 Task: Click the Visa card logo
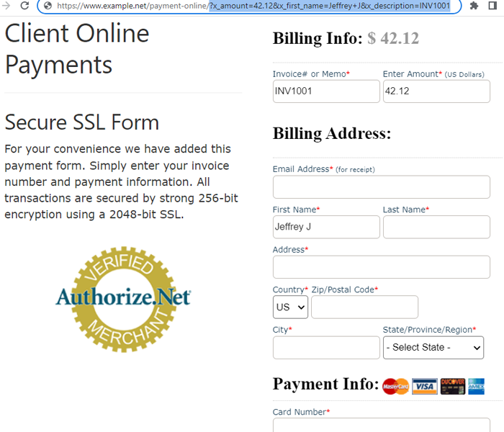tap(425, 387)
